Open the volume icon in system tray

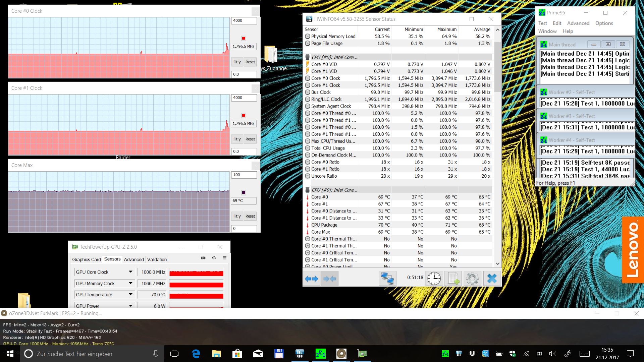(552, 354)
